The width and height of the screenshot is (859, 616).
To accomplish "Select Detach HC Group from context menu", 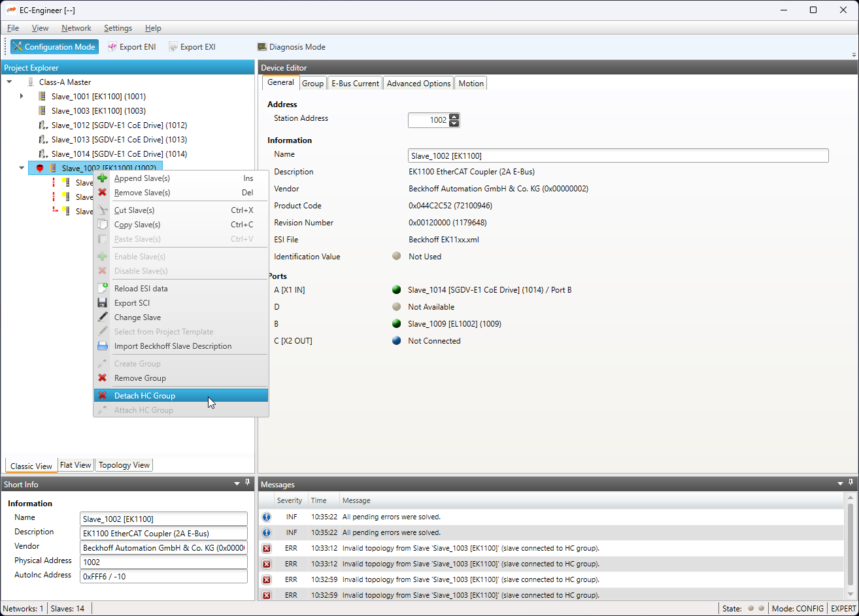I will coord(144,395).
